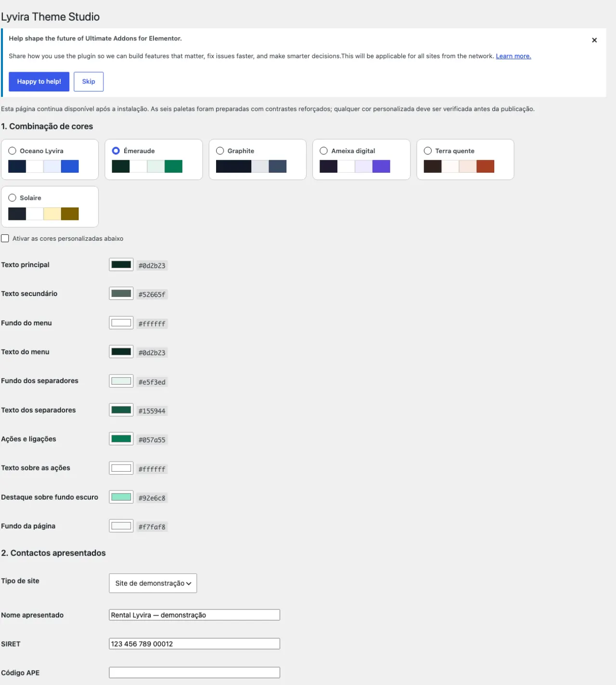Image resolution: width=616 pixels, height=685 pixels.
Task: Click the #0d2b23 code beside Texto principal
Action: tap(152, 266)
